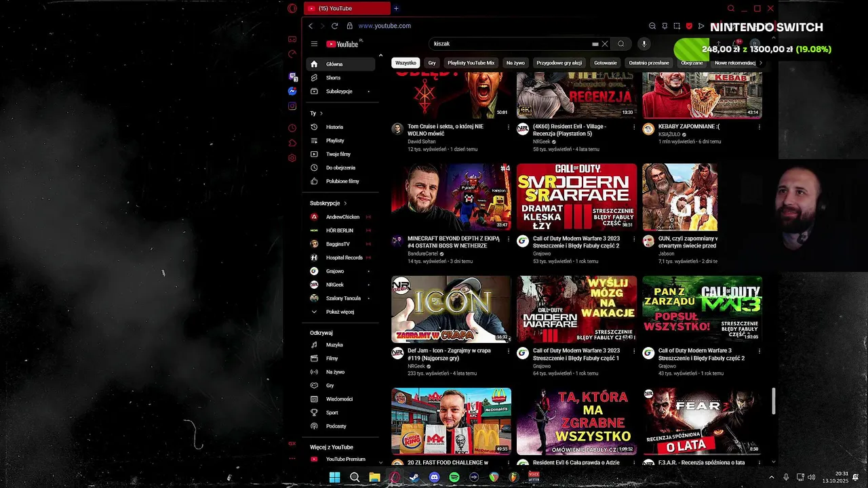
Task: Open Twitch in the Opera sidebar
Action: [x=292, y=77]
